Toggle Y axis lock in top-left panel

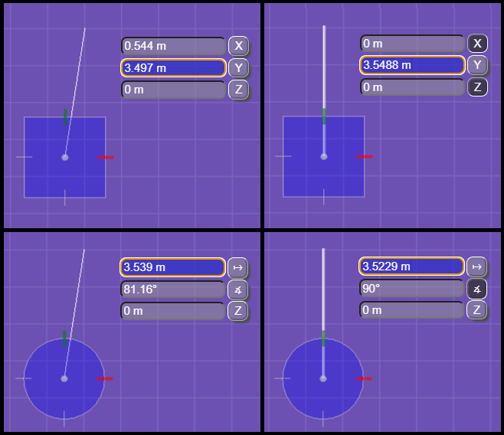pyautogui.click(x=238, y=68)
